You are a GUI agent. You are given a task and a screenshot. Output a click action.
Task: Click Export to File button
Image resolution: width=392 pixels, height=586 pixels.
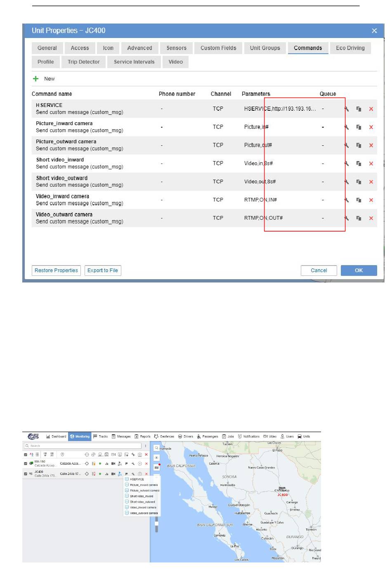103,270
